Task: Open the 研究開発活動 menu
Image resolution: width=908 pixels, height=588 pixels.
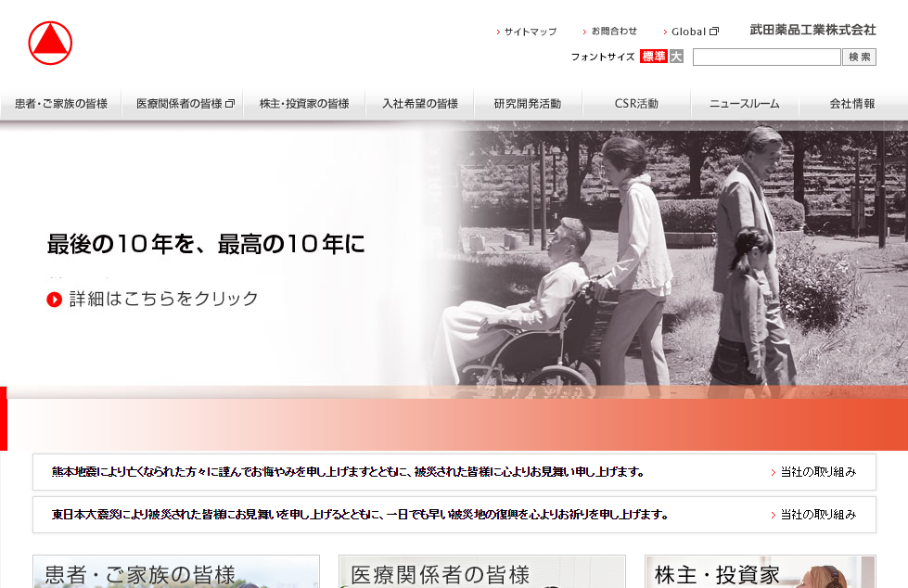Action: tap(528, 104)
